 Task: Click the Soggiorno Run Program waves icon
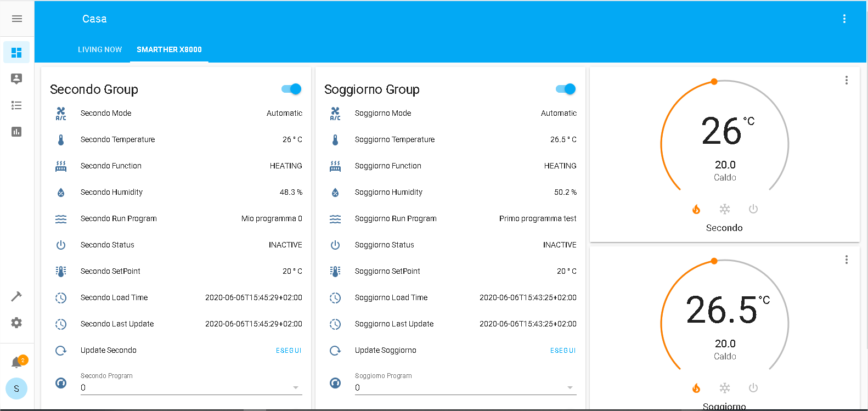click(335, 219)
